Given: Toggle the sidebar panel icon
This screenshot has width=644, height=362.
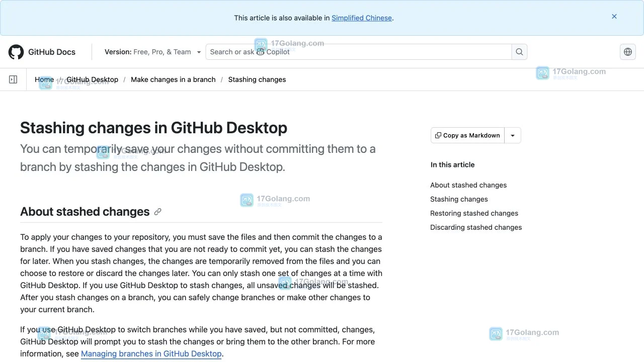Looking at the screenshot, I should [13, 79].
